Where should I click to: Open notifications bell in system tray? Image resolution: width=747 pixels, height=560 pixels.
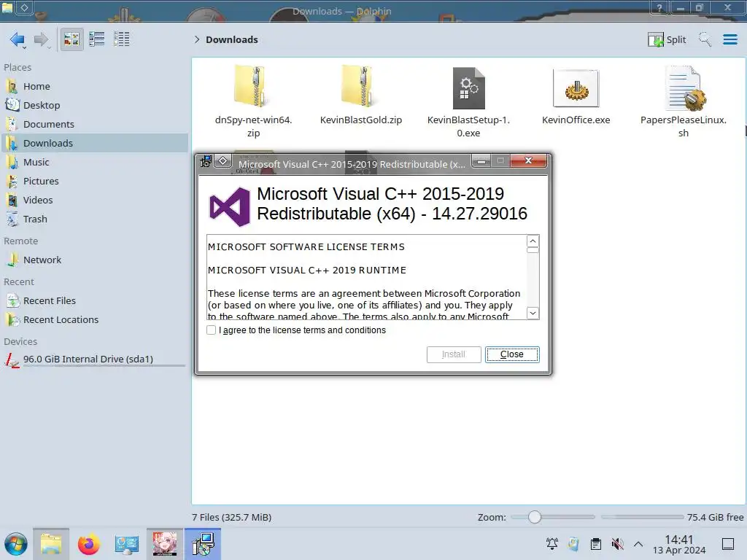[x=552, y=544]
